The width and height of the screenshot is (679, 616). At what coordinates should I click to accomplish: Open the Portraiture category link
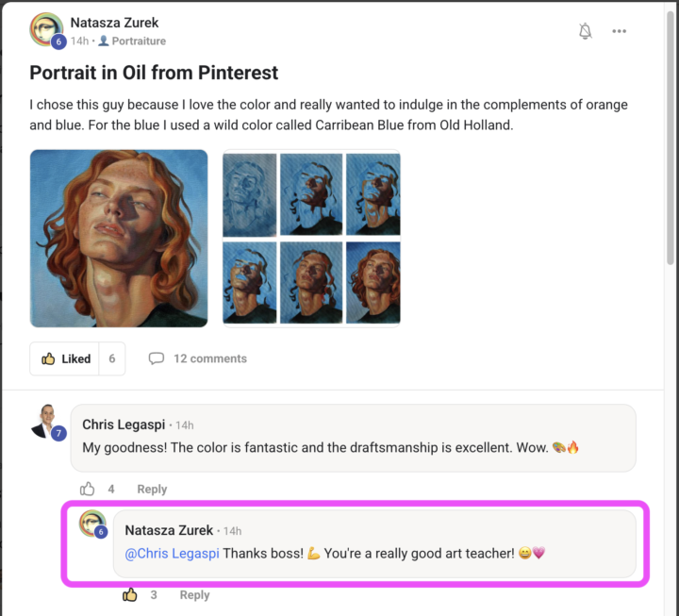[138, 42]
